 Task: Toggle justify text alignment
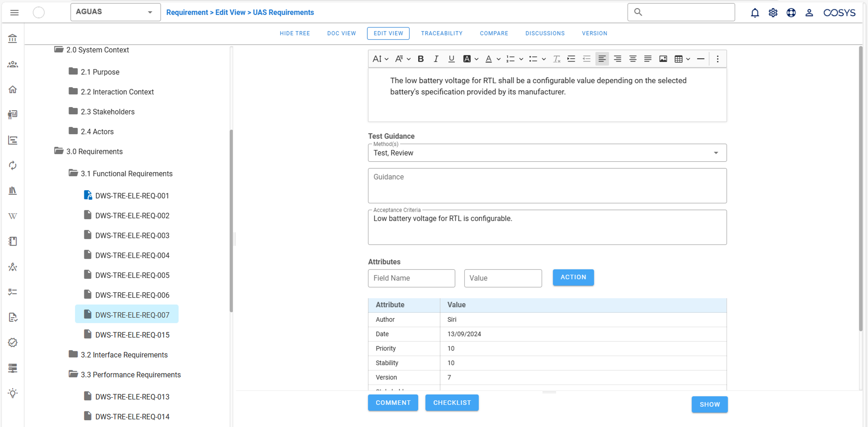click(648, 59)
